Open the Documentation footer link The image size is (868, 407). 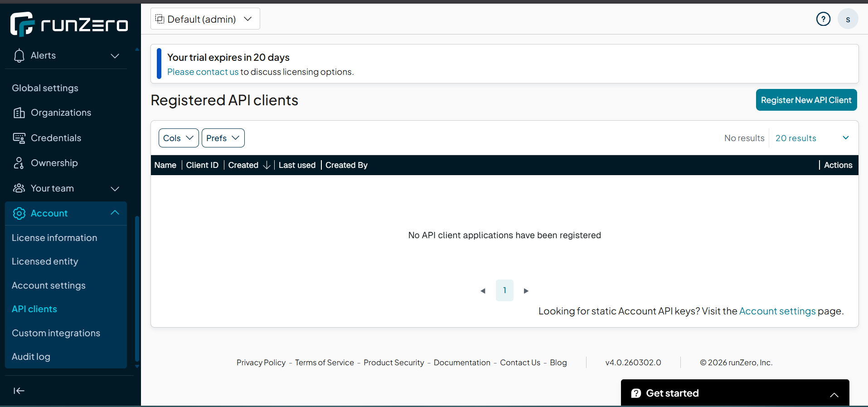point(462,363)
